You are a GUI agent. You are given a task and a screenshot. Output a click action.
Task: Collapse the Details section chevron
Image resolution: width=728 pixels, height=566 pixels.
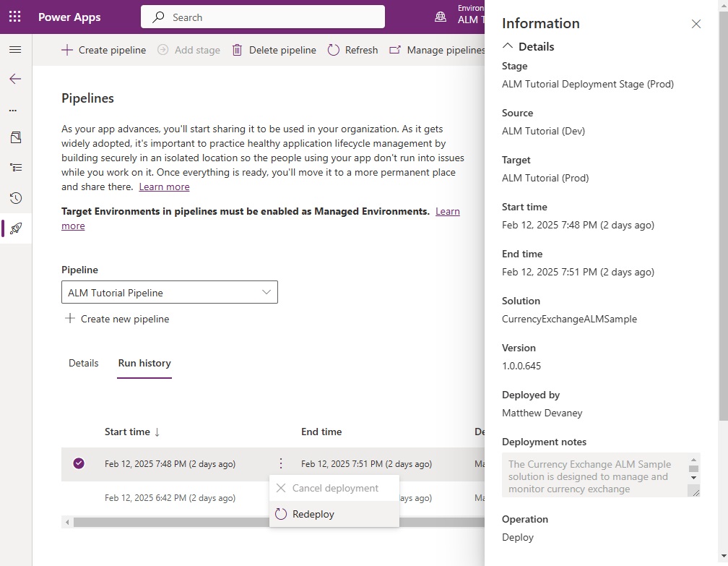508,46
